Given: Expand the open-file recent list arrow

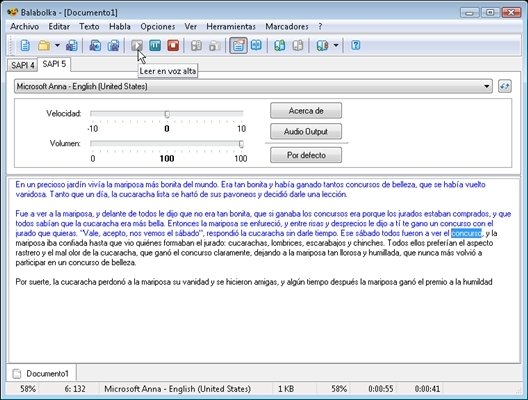Looking at the screenshot, I should (x=57, y=45).
